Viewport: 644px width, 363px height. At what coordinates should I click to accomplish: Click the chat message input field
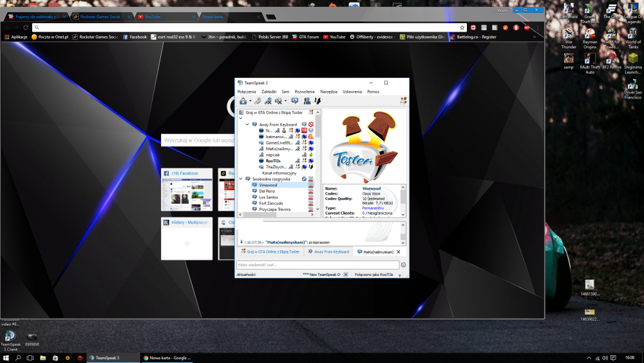pos(317,265)
